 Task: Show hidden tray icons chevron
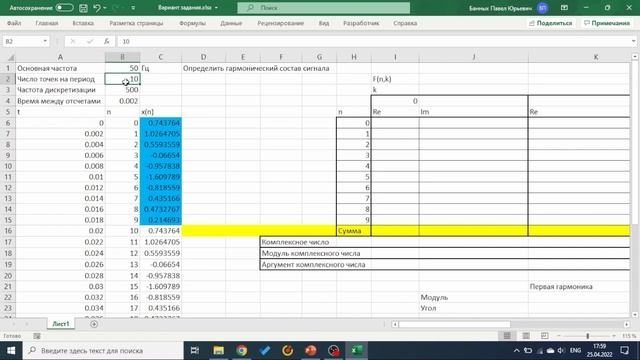[x=516, y=351]
